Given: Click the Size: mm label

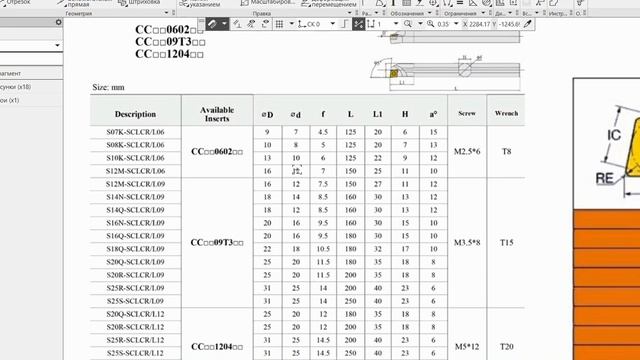Looking at the screenshot, I should point(108,87).
